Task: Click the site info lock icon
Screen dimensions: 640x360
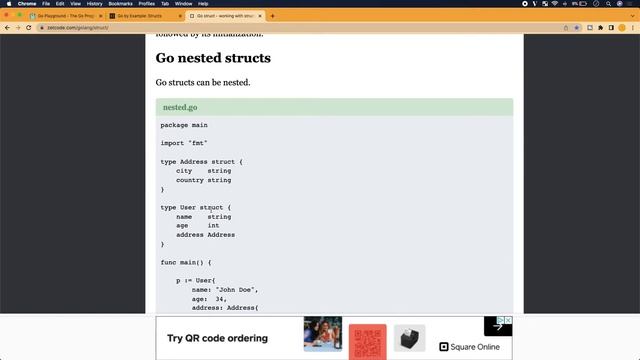Action: 42,28
